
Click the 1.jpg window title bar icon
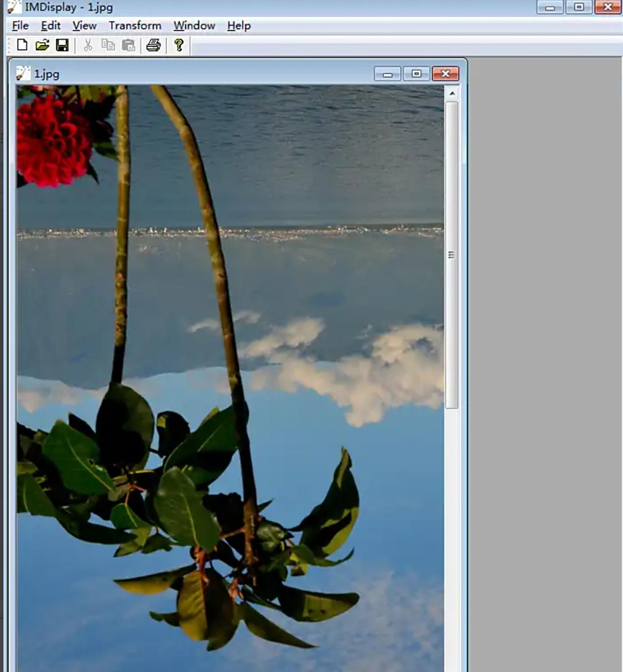23,74
